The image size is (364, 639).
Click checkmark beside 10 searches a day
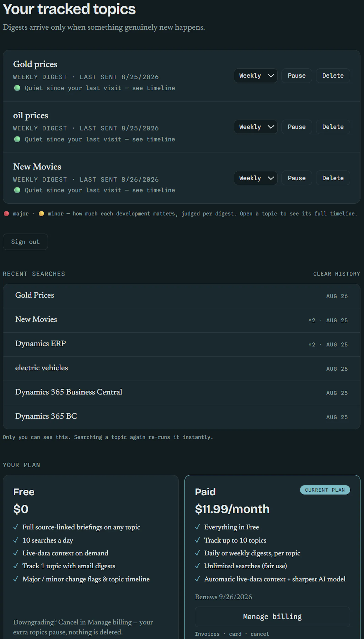(x=16, y=540)
